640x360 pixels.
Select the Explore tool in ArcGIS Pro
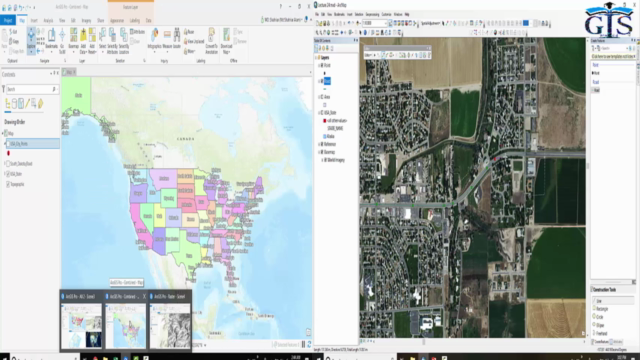[31, 41]
